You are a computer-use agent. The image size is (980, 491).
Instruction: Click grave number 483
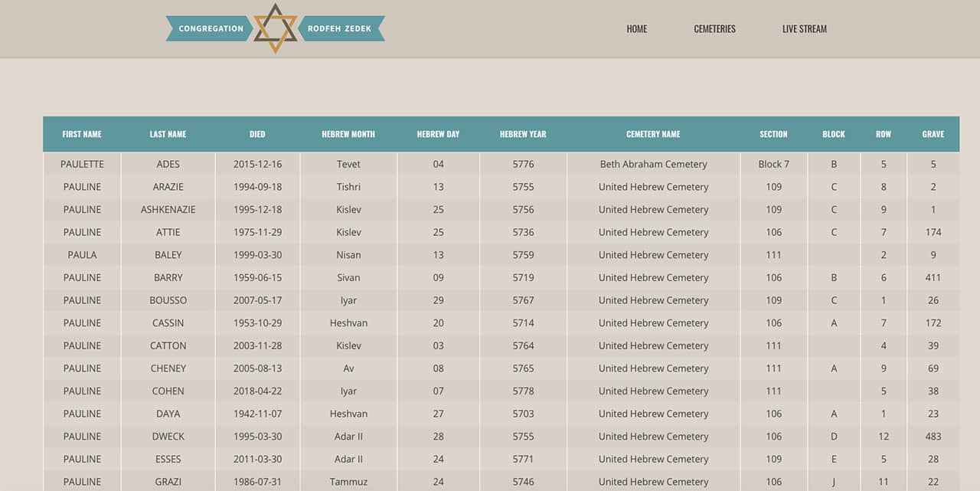point(933,437)
